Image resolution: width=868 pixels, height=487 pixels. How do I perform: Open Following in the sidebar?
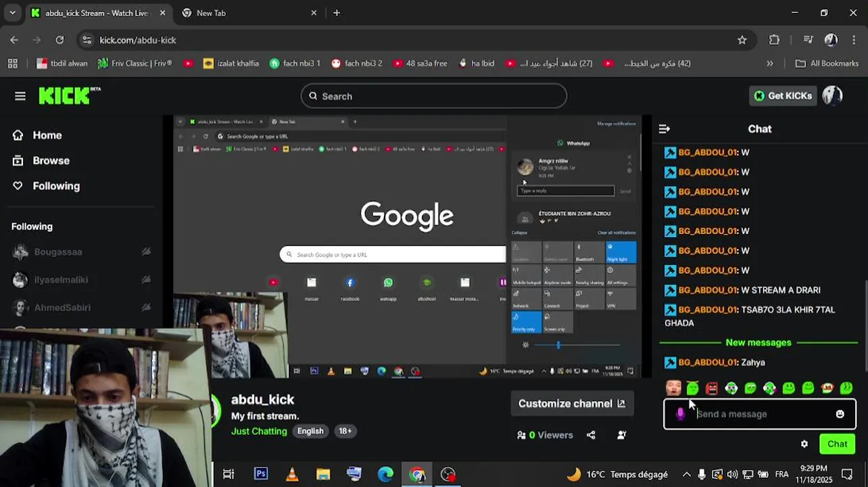click(46, 186)
